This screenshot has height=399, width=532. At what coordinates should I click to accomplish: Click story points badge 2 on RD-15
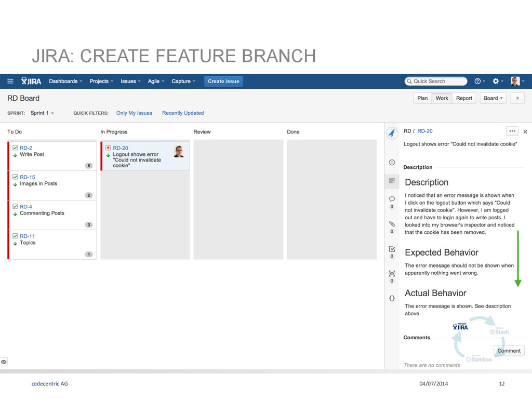coord(89,195)
